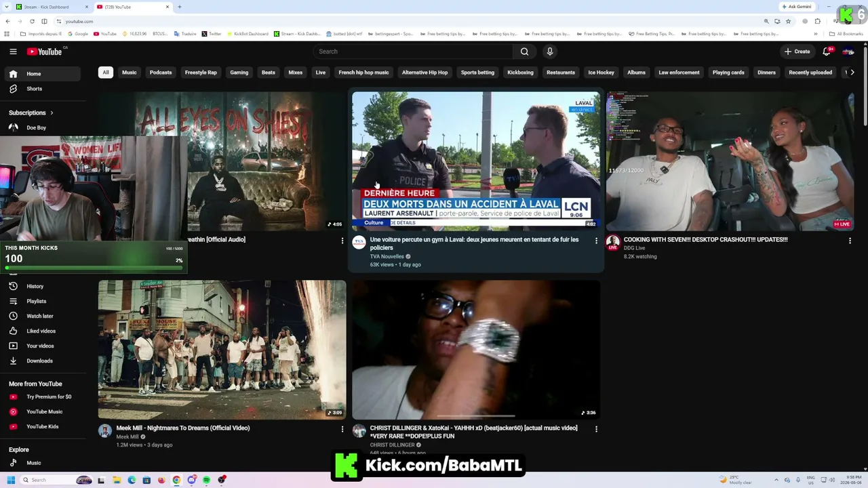Click the search magnifier button
The width and height of the screenshot is (868, 488).
[524, 52]
